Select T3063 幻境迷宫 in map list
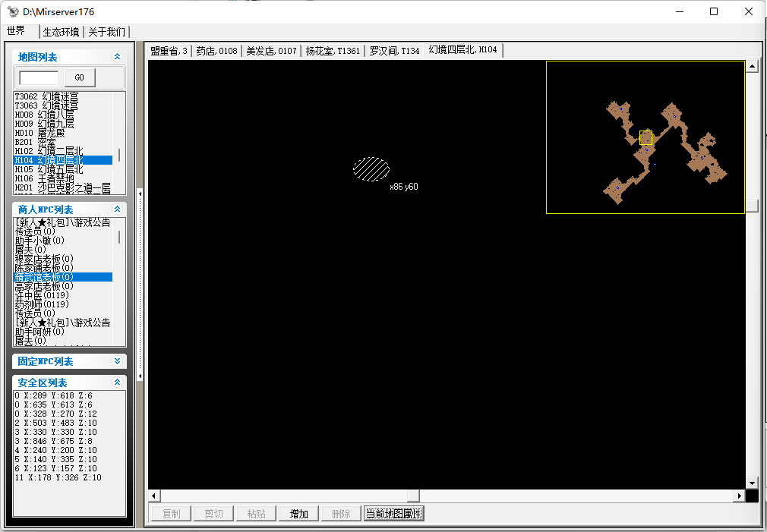 click(x=62, y=105)
